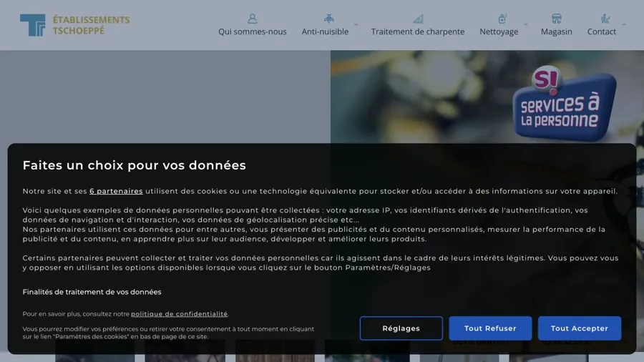Open the Nettoyage menu item

coord(499,31)
